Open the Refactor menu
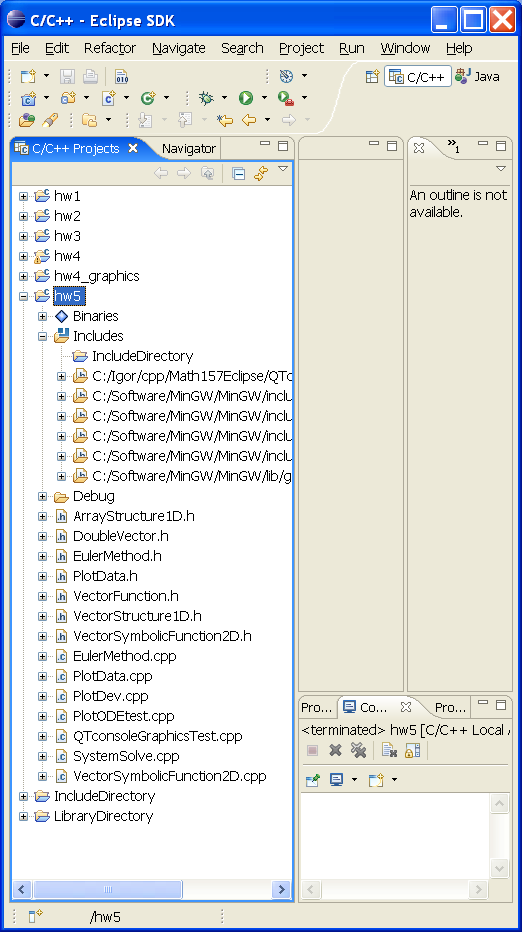Viewport: 522px width, 932px height. tap(110, 48)
